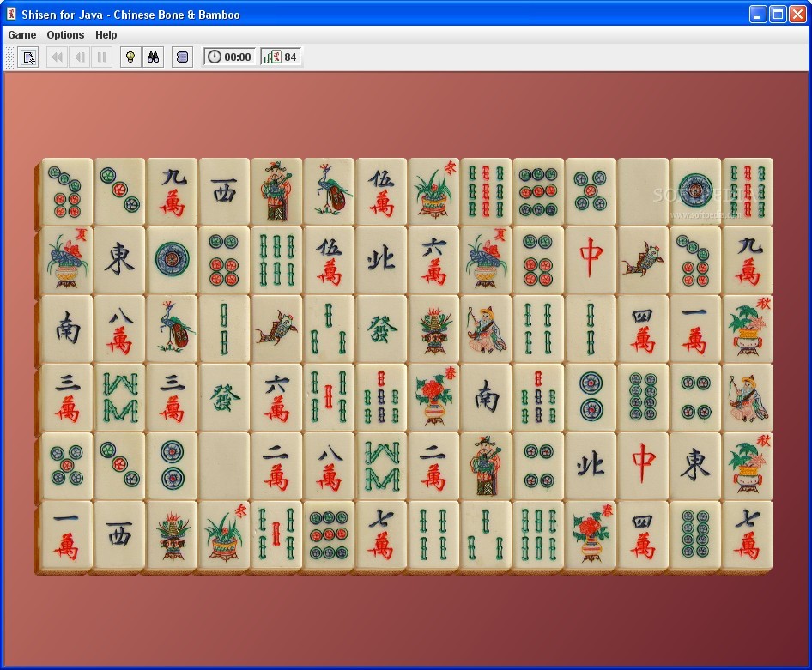Select the winter flower tile beside 伍萬
This screenshot has width=812, height=670.
coord(433,191)
